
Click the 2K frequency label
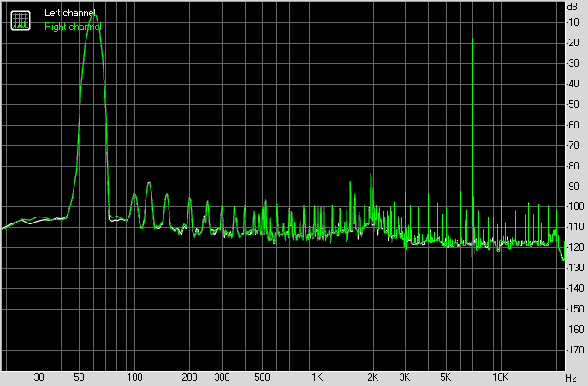(x=372, y=377)
